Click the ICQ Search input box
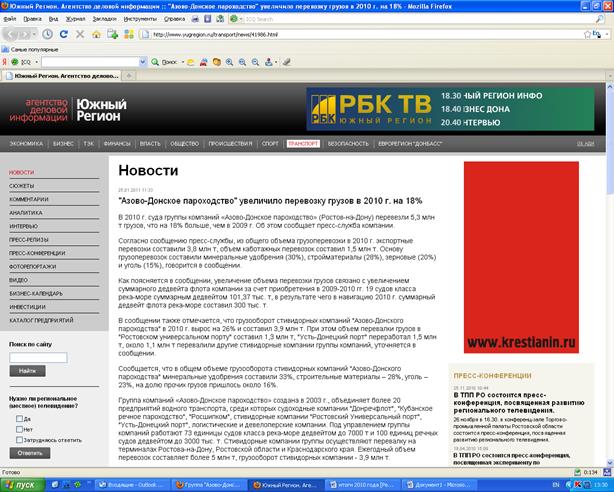The width and height of the screenshot is (614, 492). pos(419,19)
